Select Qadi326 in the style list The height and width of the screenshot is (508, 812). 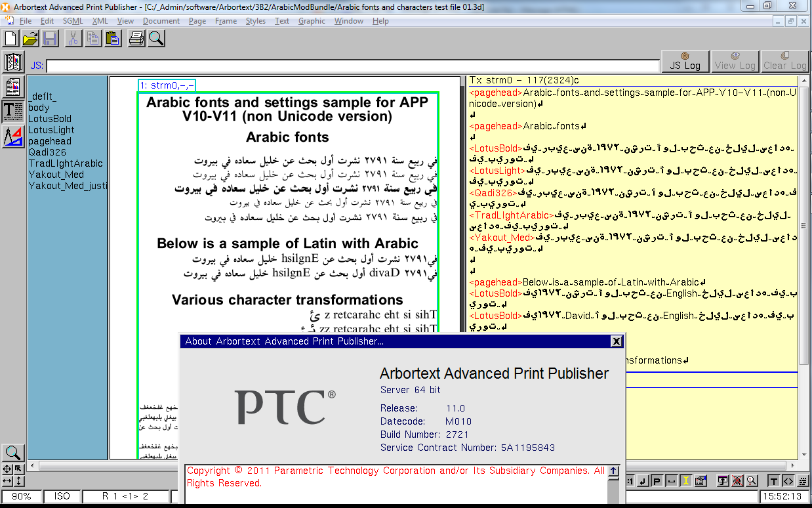tap(47, 152)
